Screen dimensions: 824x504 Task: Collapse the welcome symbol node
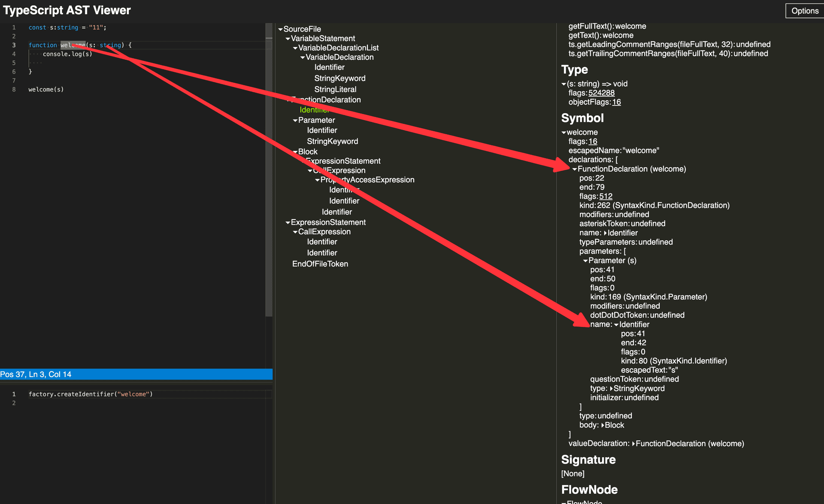[x=564, y=133]
